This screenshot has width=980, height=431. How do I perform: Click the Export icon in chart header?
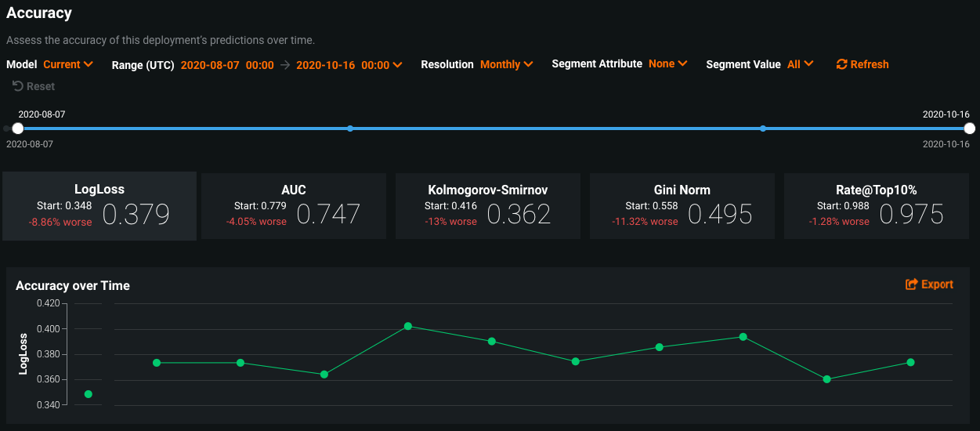coord(911,284)
